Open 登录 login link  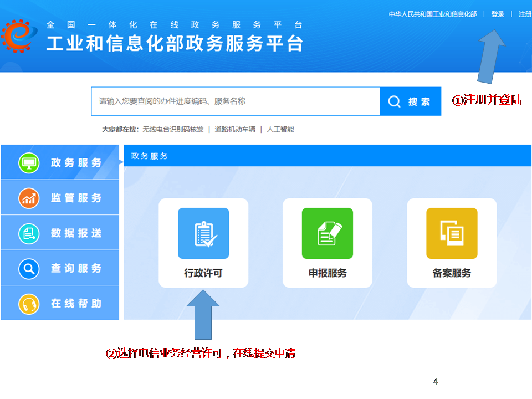[498, 14]
